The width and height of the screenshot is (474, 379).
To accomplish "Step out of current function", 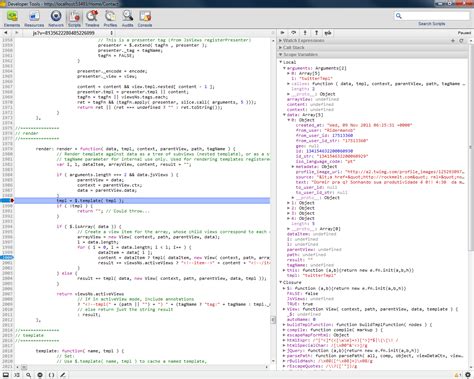I will (x=316, y=33).
